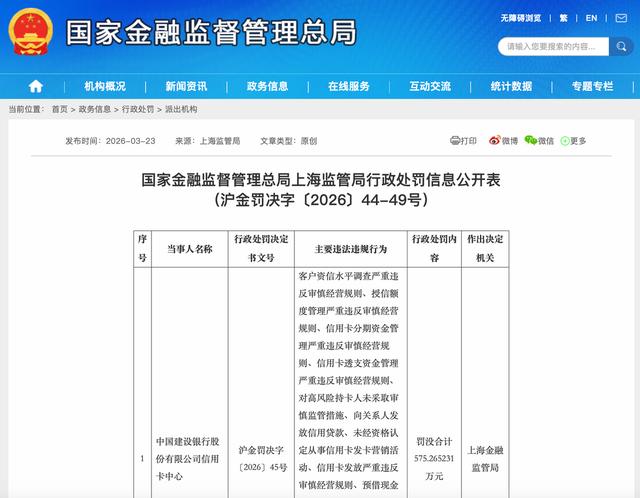Click cell 沪金罚决字〔2026〕45号
The image size is (640, 498).
tap(261, 459)
